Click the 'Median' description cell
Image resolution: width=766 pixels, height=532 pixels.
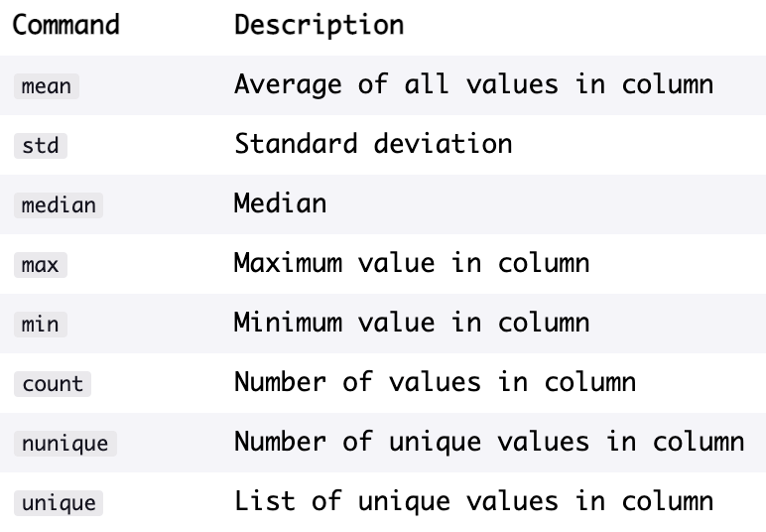[x=281, y=203]
